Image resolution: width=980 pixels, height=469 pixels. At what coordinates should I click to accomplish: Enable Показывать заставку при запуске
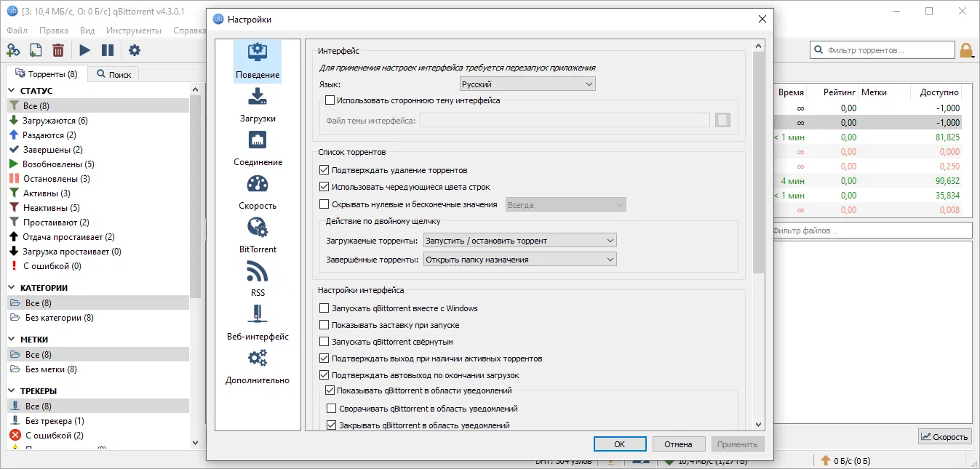(324, 325)
